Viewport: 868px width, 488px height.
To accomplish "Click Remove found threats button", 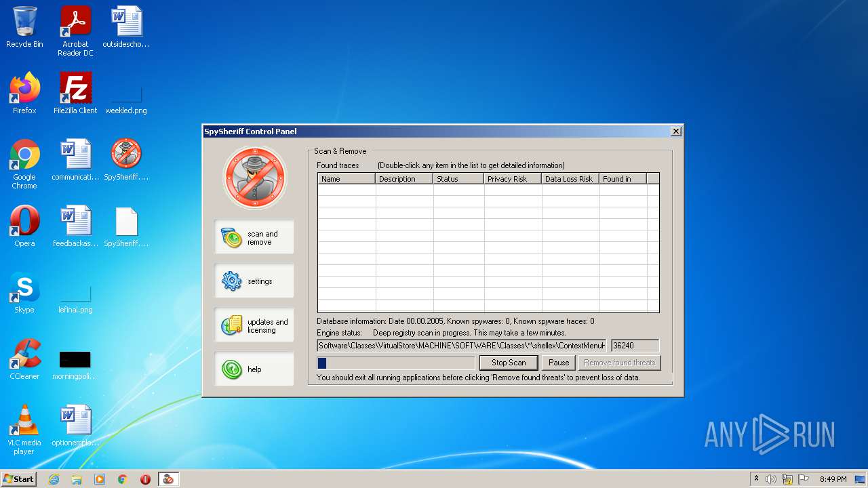I will [619, 363].
